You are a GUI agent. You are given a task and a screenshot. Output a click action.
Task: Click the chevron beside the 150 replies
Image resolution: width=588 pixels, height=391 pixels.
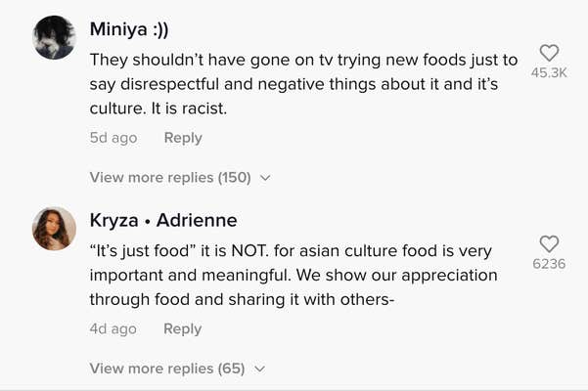click(265, 179)
